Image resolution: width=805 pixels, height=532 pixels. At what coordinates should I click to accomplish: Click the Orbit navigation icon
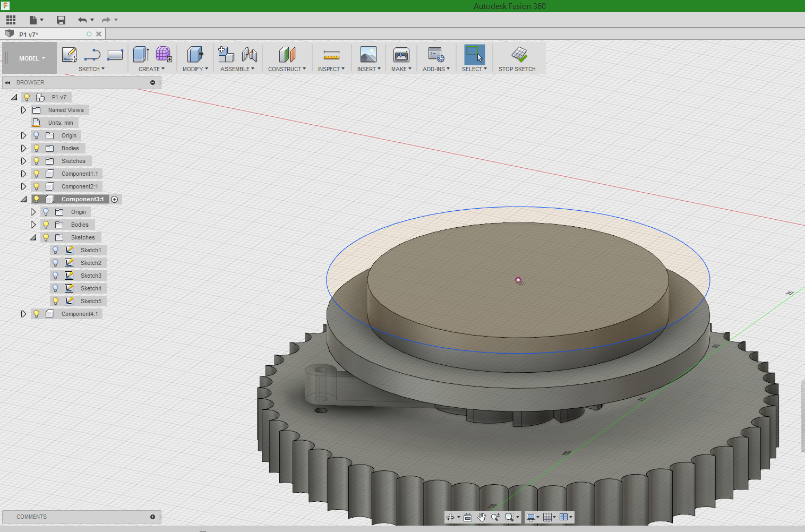[x=450, y=517]
